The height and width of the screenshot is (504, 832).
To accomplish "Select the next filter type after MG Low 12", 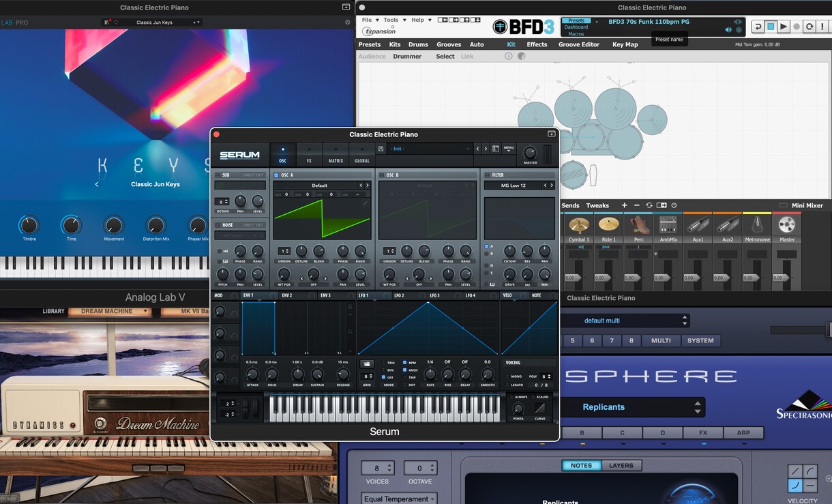I will (552, 186).
